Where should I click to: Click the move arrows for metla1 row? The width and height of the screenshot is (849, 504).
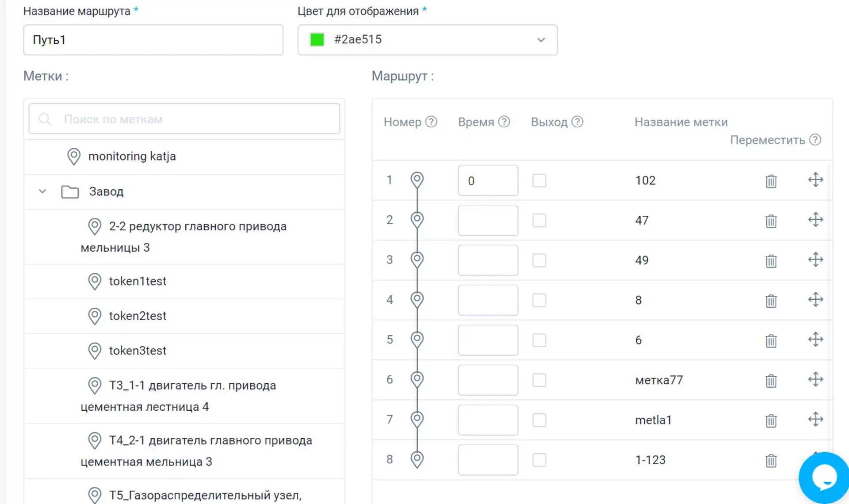tap(815, 419)
